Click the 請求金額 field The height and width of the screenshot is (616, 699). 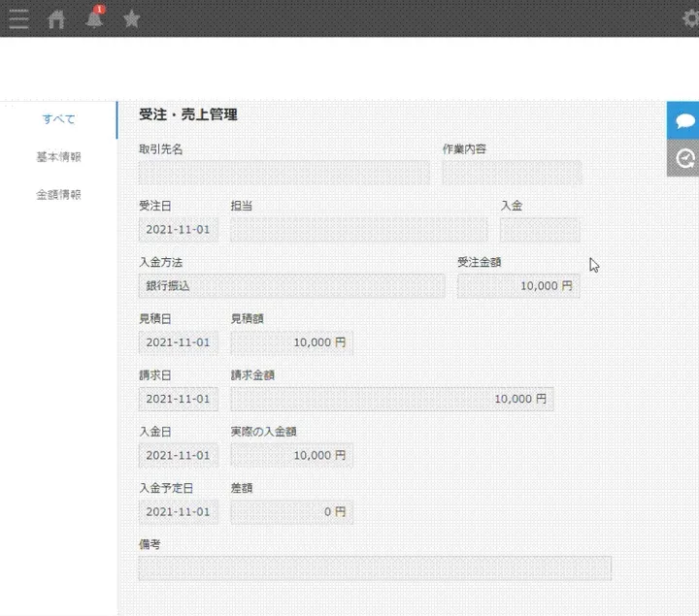point(391,399)
